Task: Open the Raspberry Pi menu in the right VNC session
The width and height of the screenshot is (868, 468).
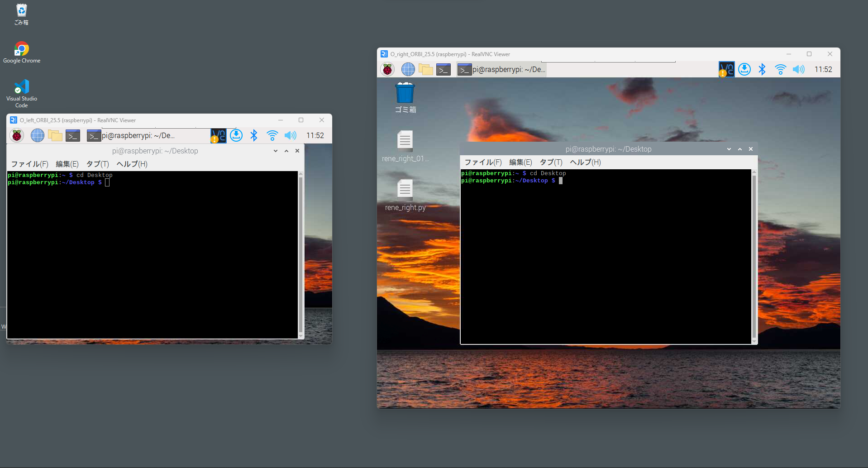Action: 387,69
